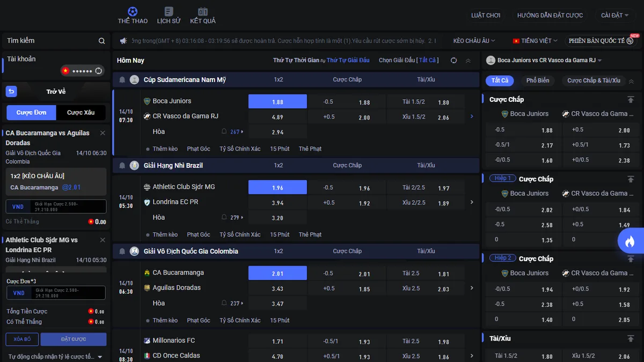Image resolution: width=644 pixels, height=362 pixels.
Task: Open Tỷ Số Chính Xác under CA Bucaramanga
Action: click(240, 320)
